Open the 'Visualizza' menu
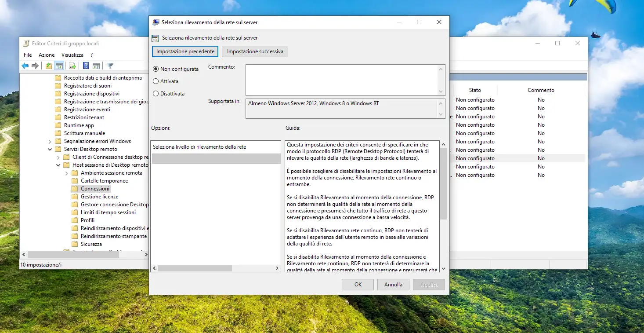 (72, 55)
